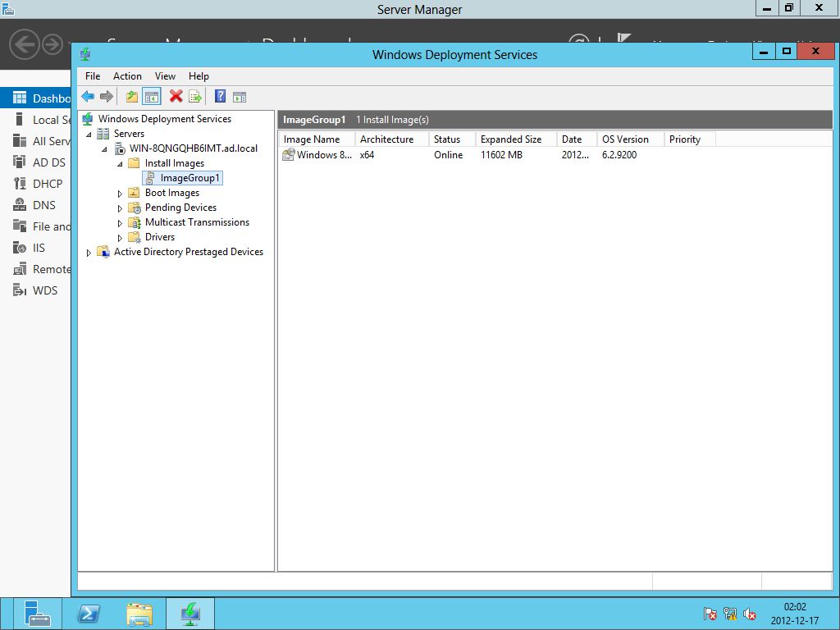
Task: Expand Active Directory Prestaged Devices node
Action: [x=89, y=253]
